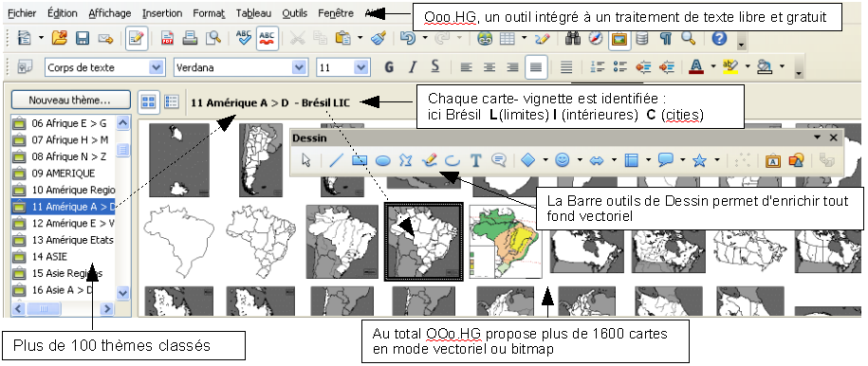
Task: Open the Édition menu
Action: click(63, 13)
